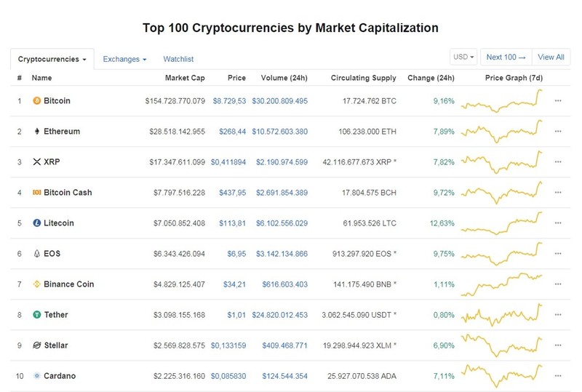Sort by Change (24h) column header
This screenshot has width=582, height=392.
[x=431, y=78]
